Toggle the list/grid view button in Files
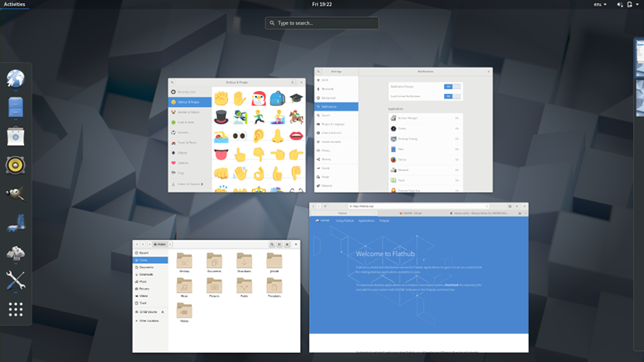This screenshot has height=362, width=644. pyautogui.click(x=280, y=244)
